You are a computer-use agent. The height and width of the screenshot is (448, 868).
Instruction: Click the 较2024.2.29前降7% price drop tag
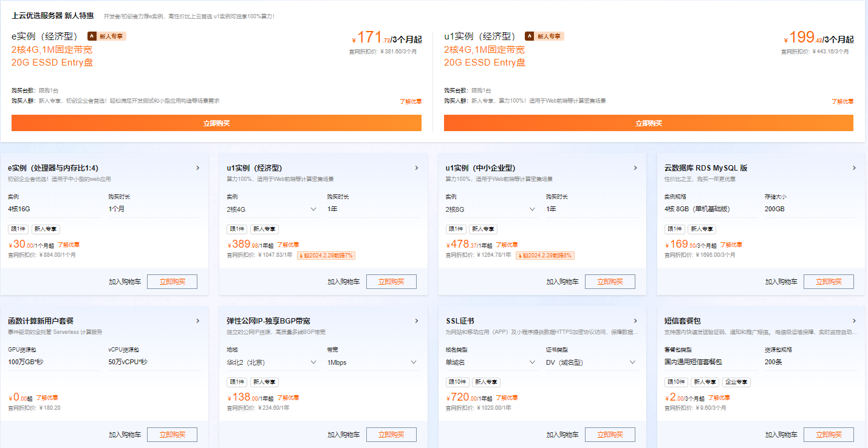pyautogui.click(x=326, y=256)
